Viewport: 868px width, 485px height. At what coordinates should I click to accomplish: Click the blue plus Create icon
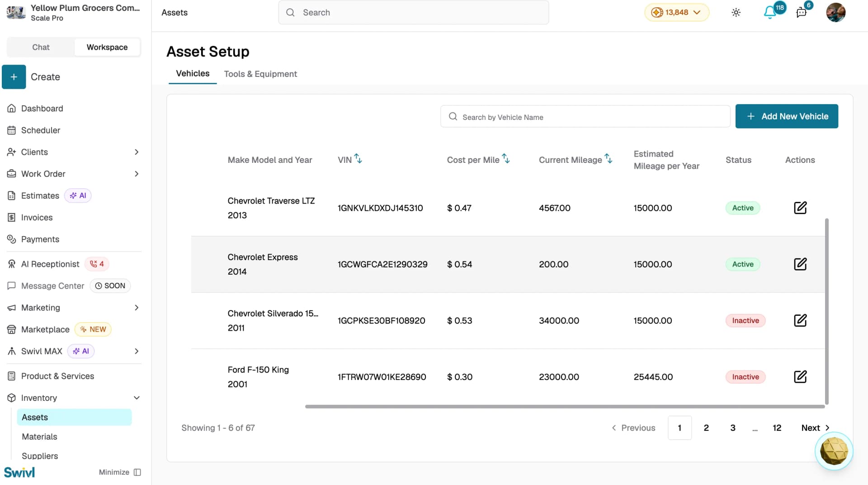coord(14,77)
